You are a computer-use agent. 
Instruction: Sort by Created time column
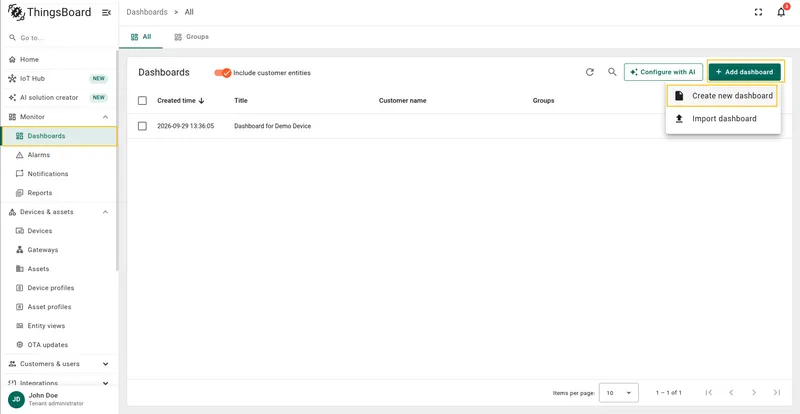tap(181, 101)
